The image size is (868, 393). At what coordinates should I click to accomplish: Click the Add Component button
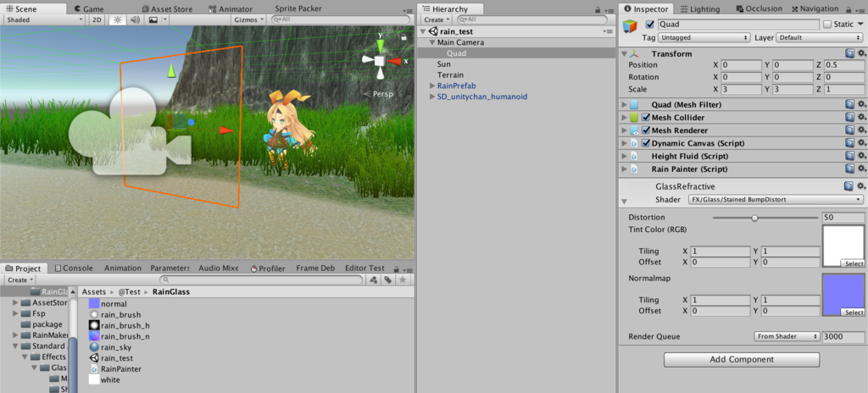[741, 360]
